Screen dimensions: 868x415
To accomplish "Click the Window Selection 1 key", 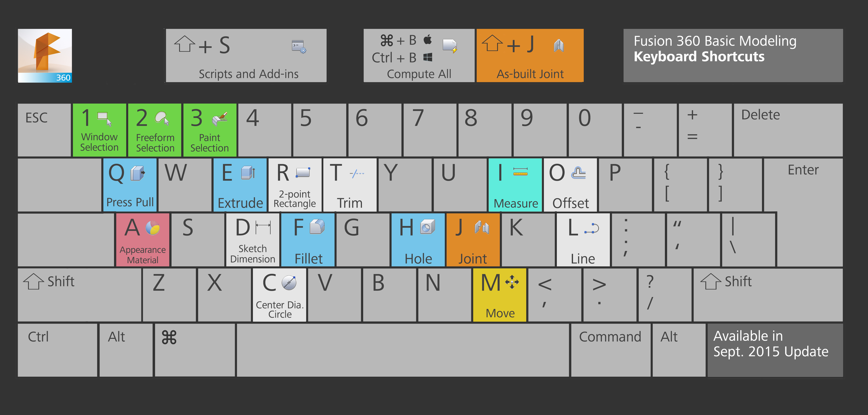I will 99,130.
